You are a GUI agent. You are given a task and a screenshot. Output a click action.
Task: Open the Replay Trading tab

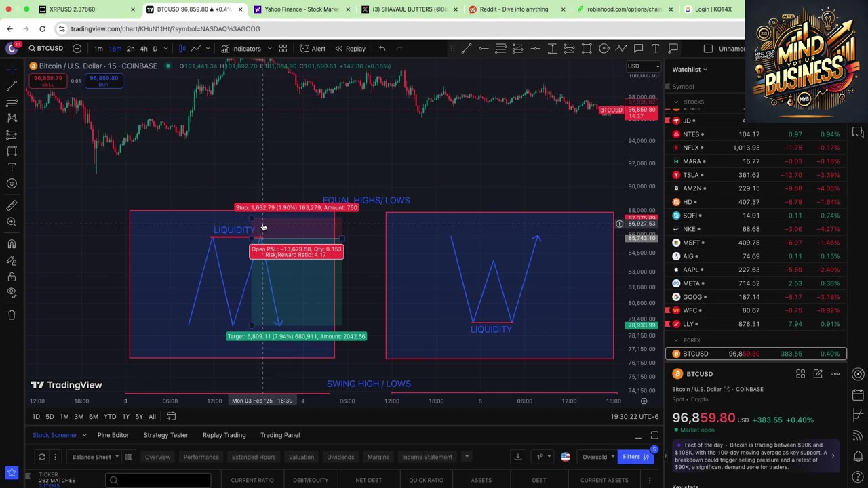pyautogui.click(x=224, y=435)
